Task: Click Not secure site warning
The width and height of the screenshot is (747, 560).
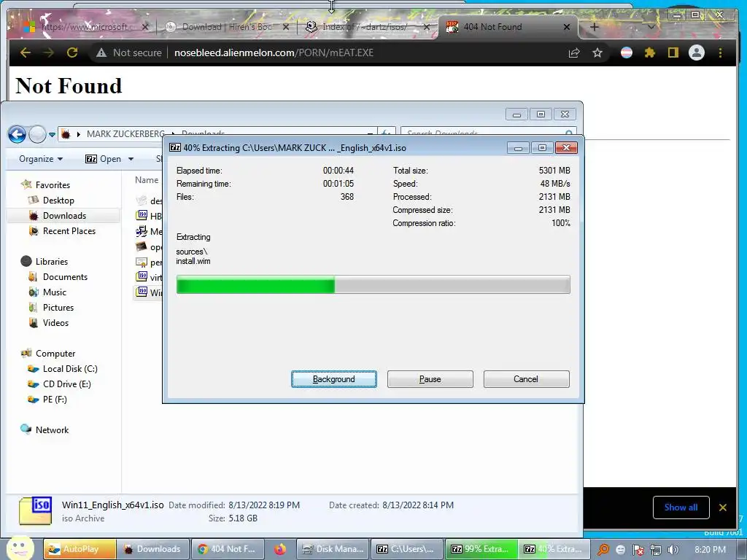Action: [x=130, y=52]
